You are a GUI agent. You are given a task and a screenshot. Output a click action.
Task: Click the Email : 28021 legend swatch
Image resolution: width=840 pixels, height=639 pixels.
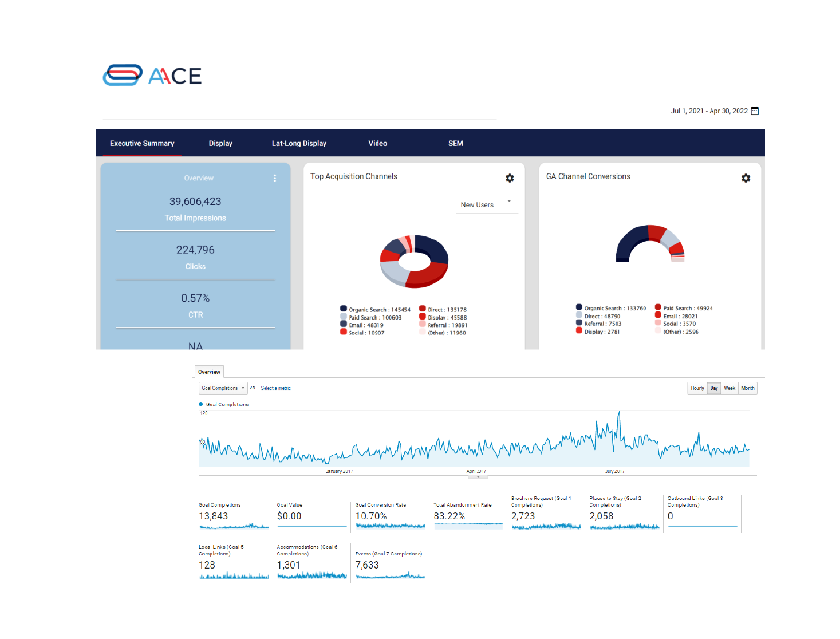click(658, 315)
